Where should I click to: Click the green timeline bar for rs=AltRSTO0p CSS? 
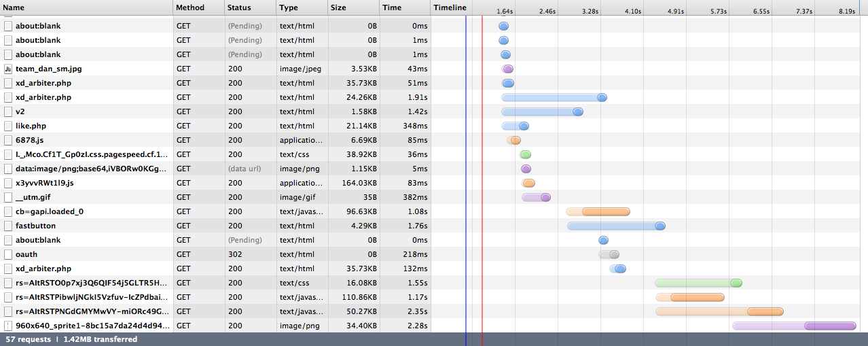(698, 283)
